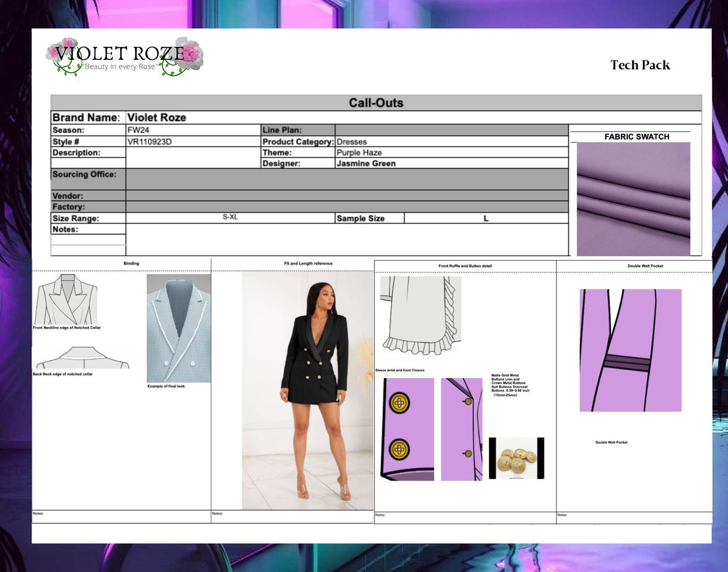Viewport: 728px width, 572px height.
Task: Click the Violet Roze logo
Action: 124,57
